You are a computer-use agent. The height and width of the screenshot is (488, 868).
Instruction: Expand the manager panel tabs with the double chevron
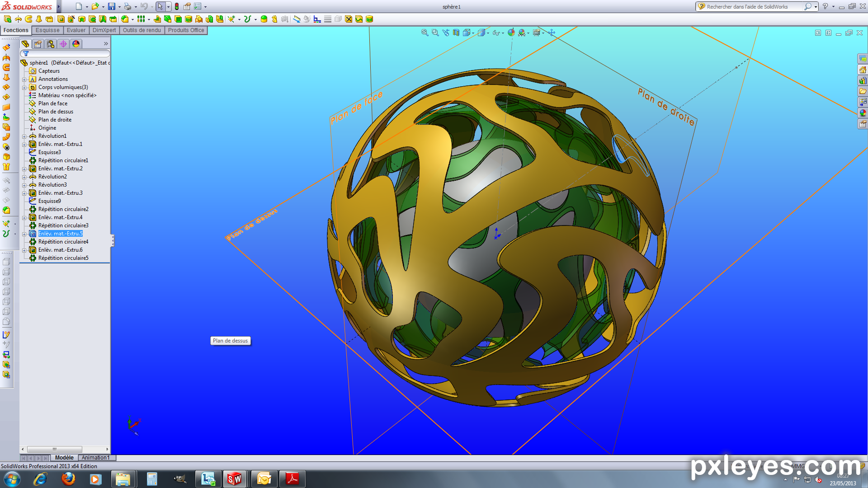(106, 44)
